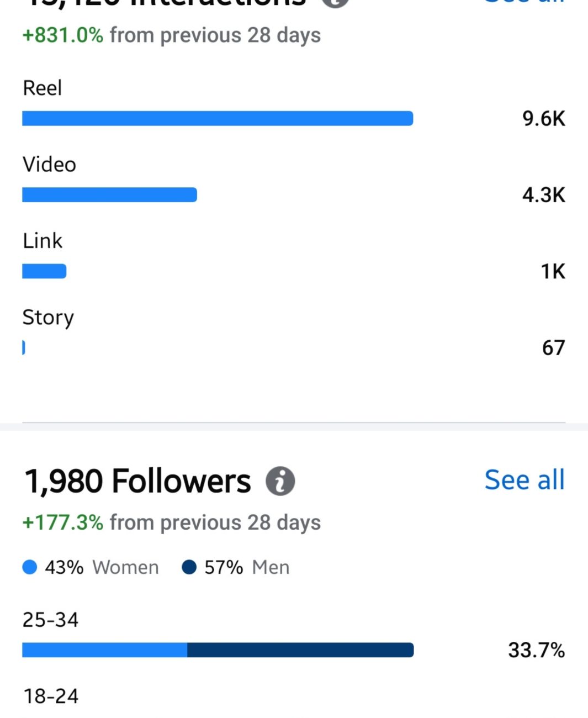
Task: Click the Link content type label
Action: [43, 241]
